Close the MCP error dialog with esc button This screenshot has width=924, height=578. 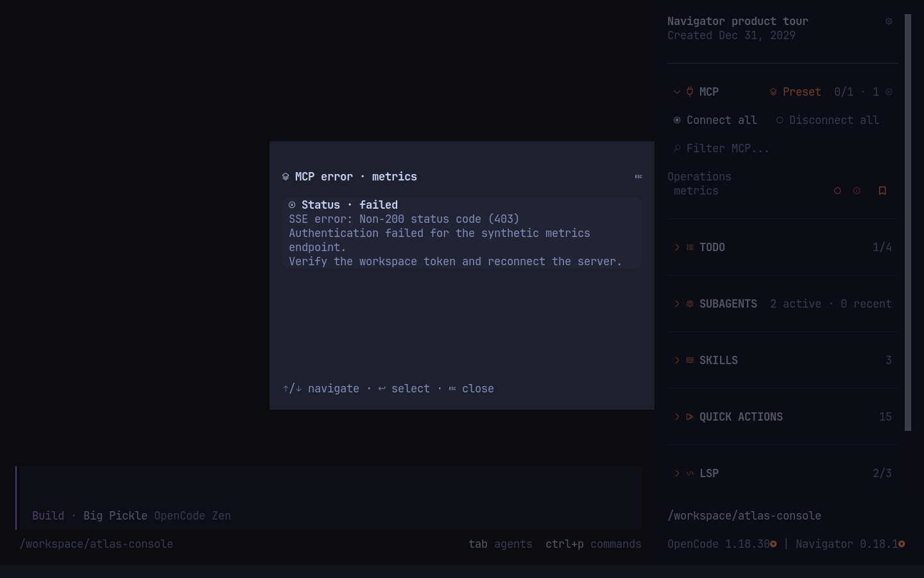[x=638, y=177]
